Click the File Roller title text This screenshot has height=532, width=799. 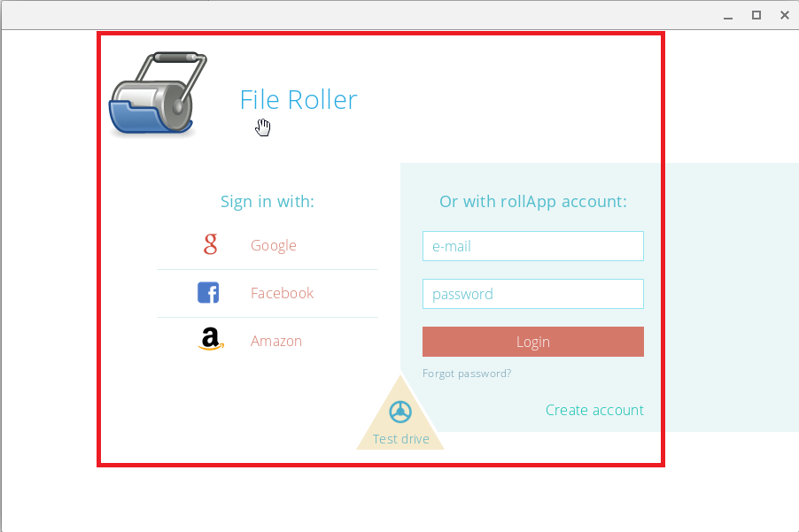(x=299, y=100)
